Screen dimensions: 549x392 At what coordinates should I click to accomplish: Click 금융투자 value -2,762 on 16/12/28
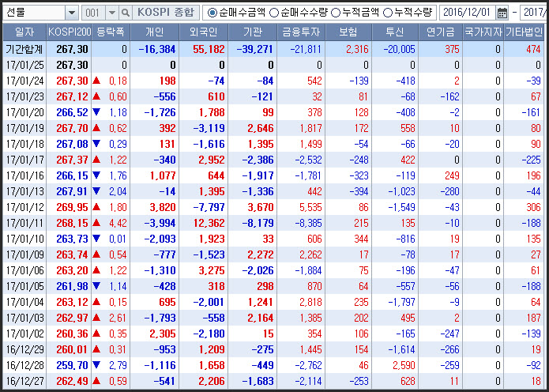308,365
